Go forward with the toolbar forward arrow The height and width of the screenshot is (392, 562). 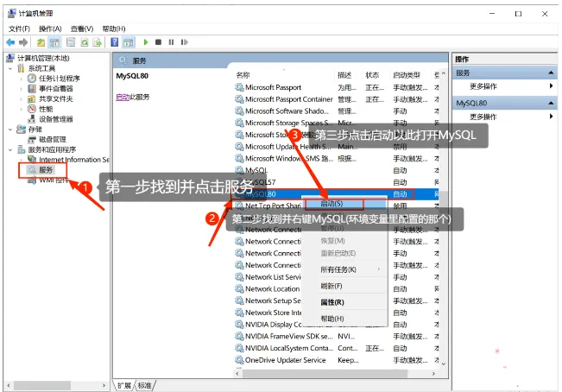[23, 42]
